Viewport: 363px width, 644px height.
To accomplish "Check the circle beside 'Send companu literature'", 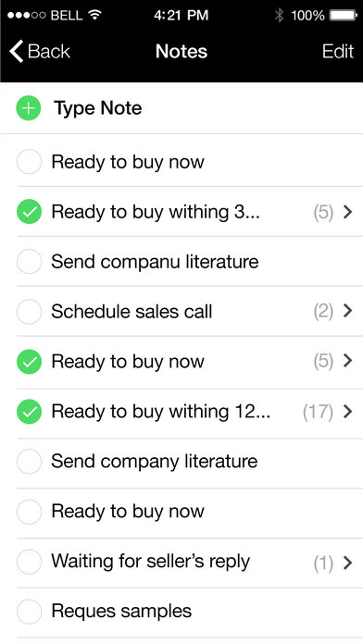I will tap(29, 262).
